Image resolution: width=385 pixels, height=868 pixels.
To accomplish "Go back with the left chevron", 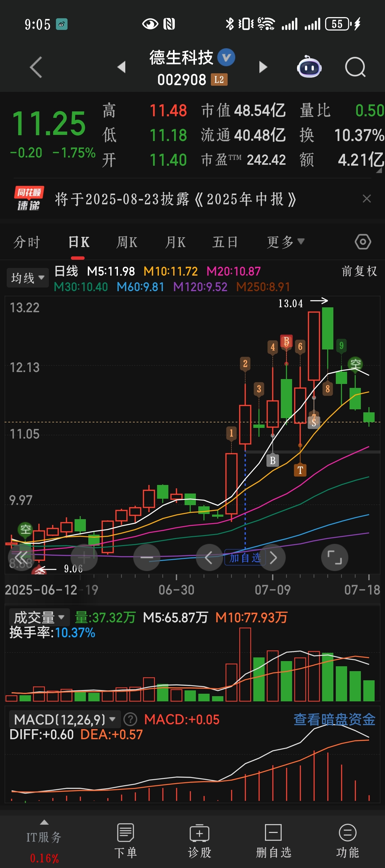I will [x=36, y=67].
